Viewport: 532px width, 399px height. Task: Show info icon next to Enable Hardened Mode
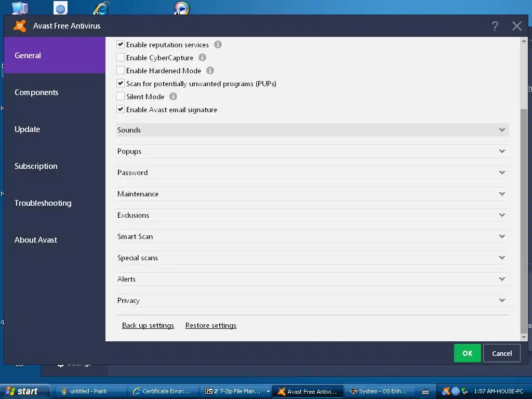(210, 70)
